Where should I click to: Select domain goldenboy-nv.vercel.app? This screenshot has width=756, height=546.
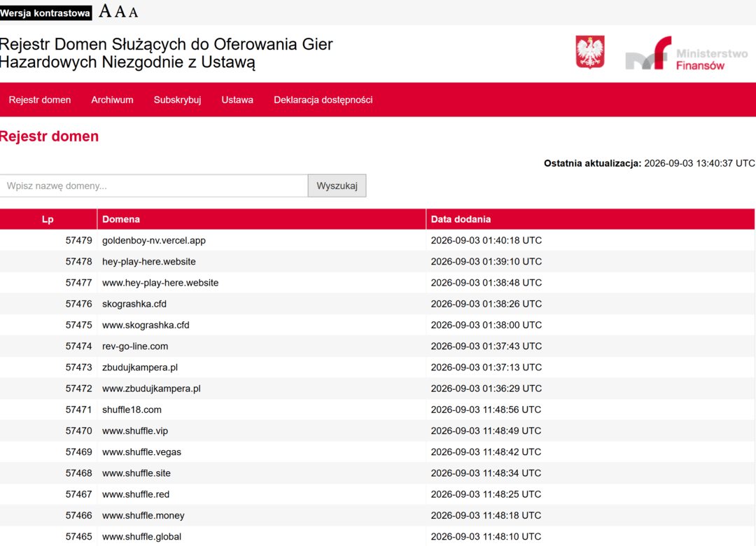(x=154, y=240)
